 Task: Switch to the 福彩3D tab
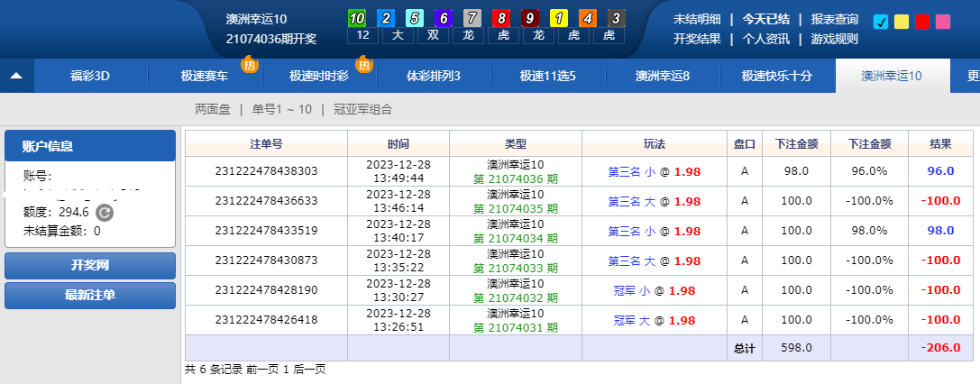click(89, 77)
